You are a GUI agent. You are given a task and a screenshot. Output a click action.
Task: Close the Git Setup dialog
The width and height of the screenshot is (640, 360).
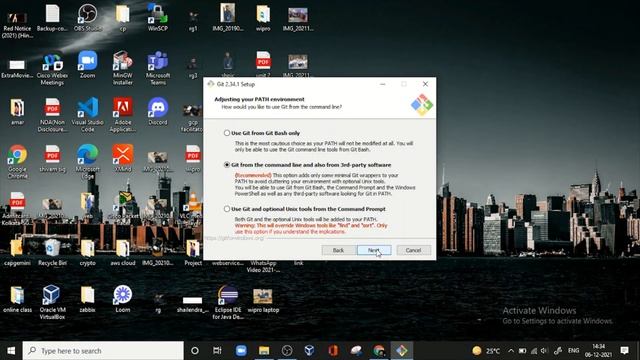[425, 84]
